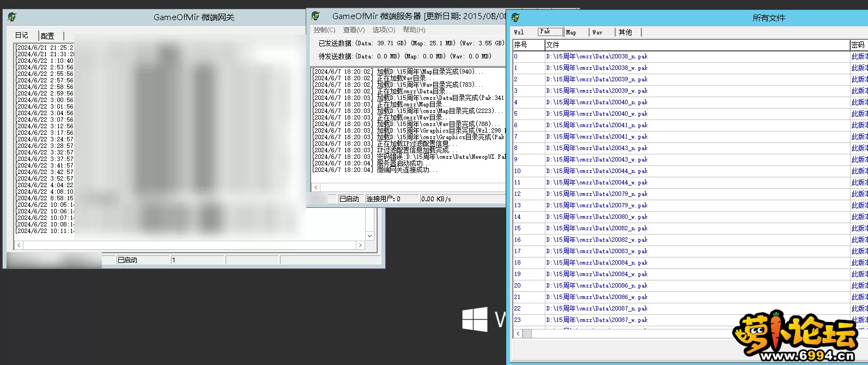Image resolution: width=868 pixels, height=365 pixels.
Task: Select file row 20087_n.pak
Action: pos(690,308)
